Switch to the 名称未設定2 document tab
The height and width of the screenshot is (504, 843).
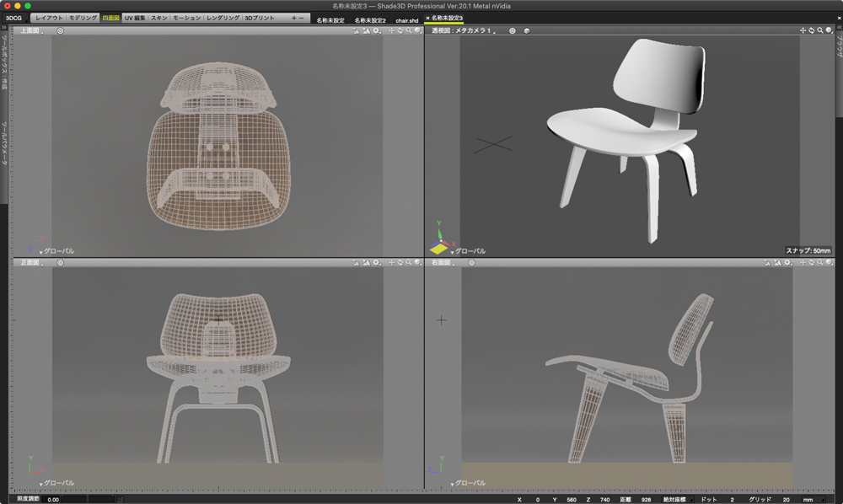tap(370, 20)
